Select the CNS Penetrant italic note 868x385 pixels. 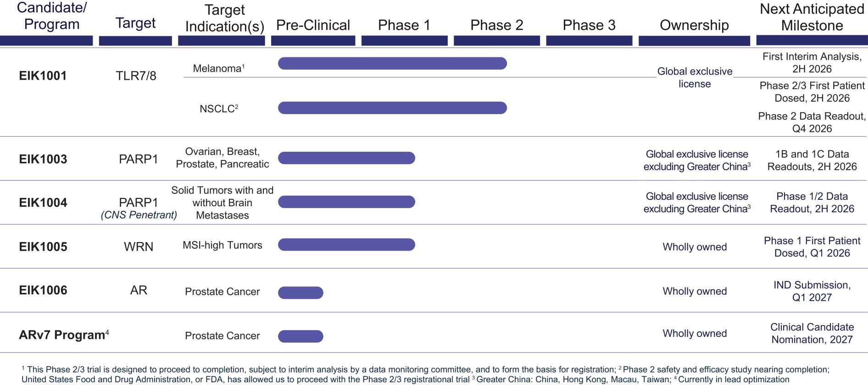[139, 215]
